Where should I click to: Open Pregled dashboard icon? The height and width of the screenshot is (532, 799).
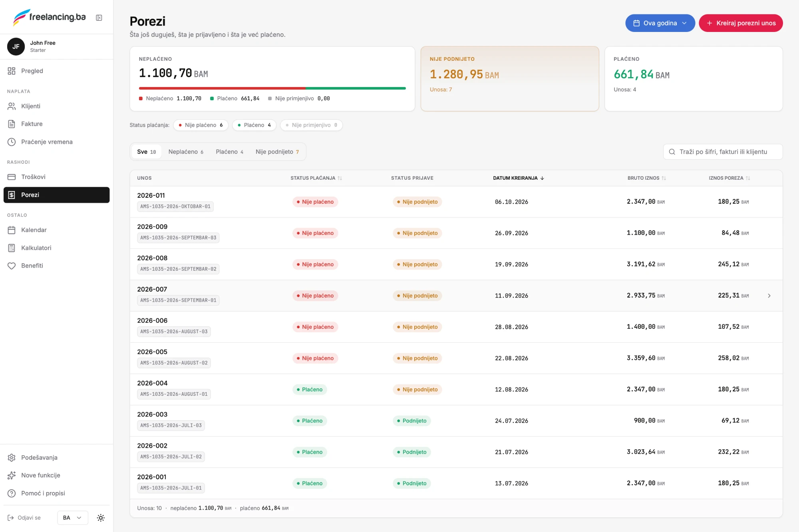click(12, 71)
